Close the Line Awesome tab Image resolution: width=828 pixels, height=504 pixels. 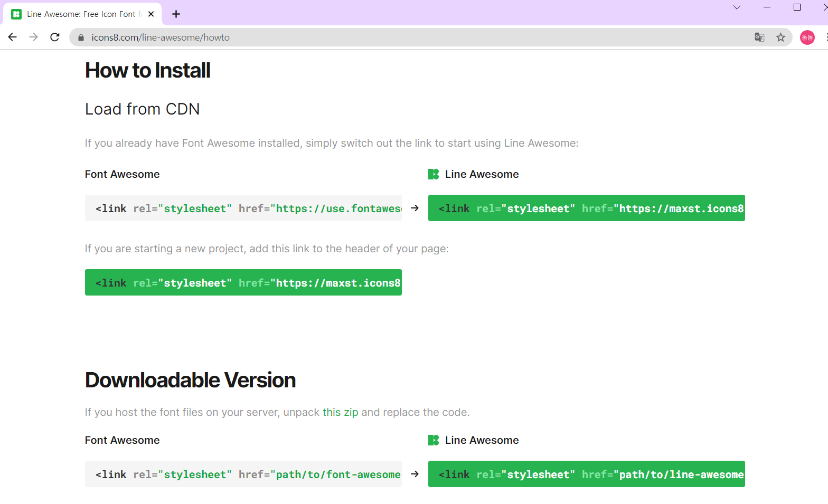(x=151, y=14)
